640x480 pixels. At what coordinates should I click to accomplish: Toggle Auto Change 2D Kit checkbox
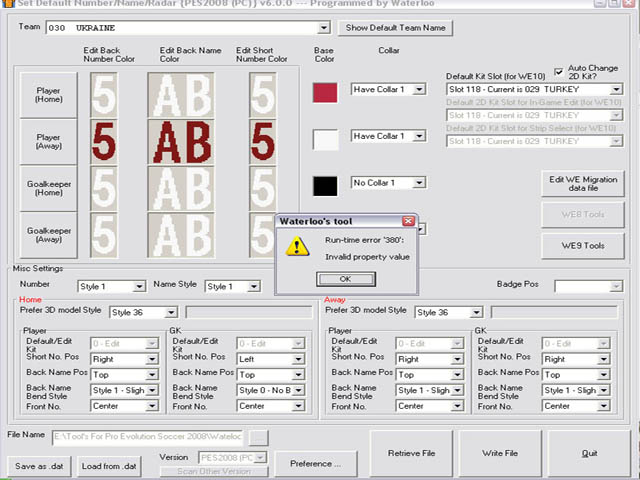coord(558,72)
